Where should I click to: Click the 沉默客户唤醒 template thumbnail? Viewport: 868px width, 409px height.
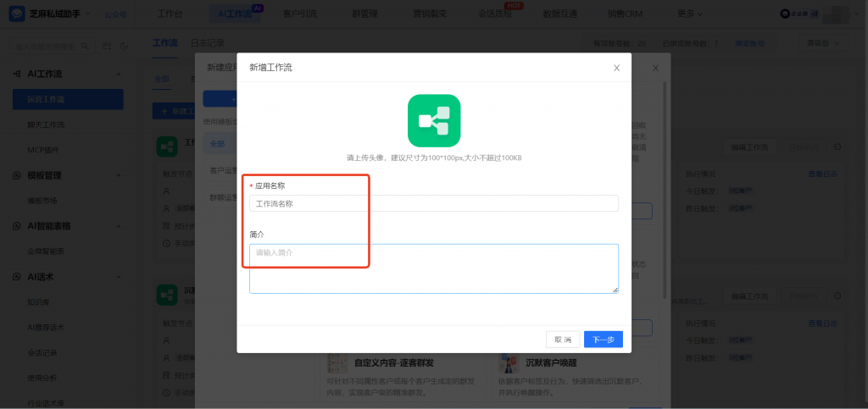pyautogui.click(x=509, y=362)
